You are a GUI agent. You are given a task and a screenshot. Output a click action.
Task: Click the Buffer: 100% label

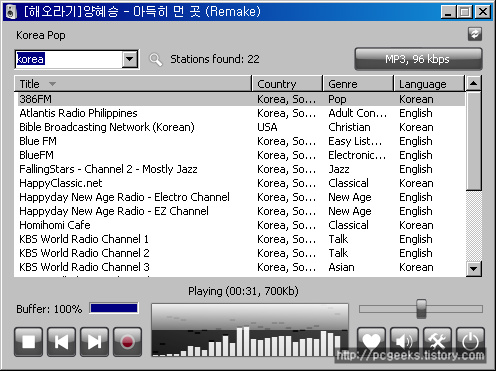tap(49, 309)
